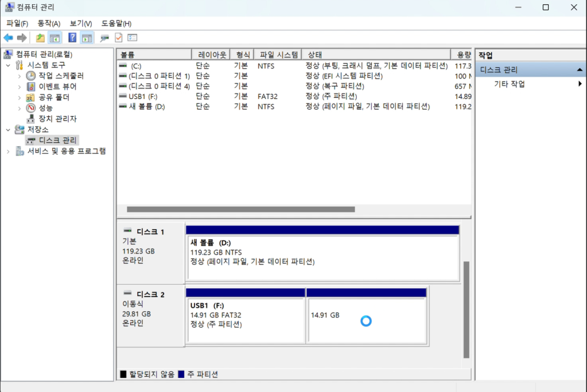
Task: Maximize the 컴퓨터 관리 window
Action: point(546,7)
